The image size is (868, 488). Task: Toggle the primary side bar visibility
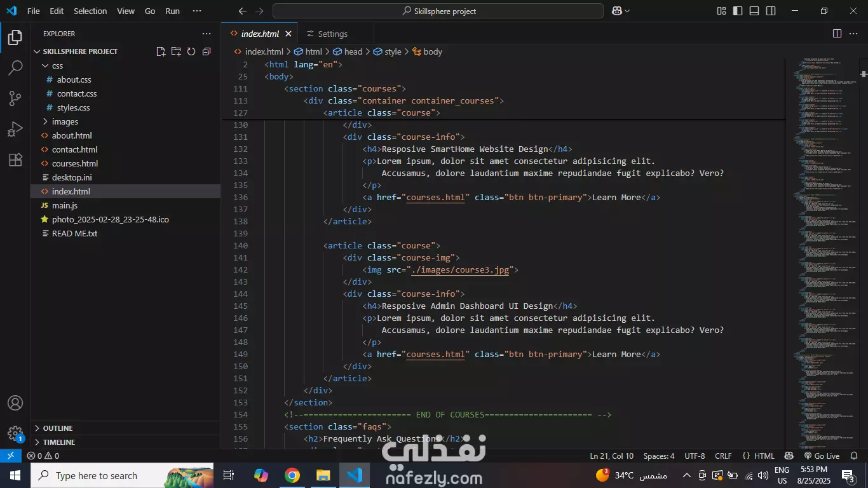pyautogui.click(x=738, y=11)
